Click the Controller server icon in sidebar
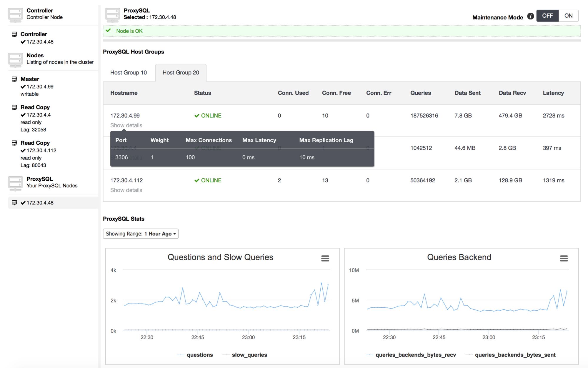This screenshot has width=588, height=368. pyautogui.click(x=15, y=15)
